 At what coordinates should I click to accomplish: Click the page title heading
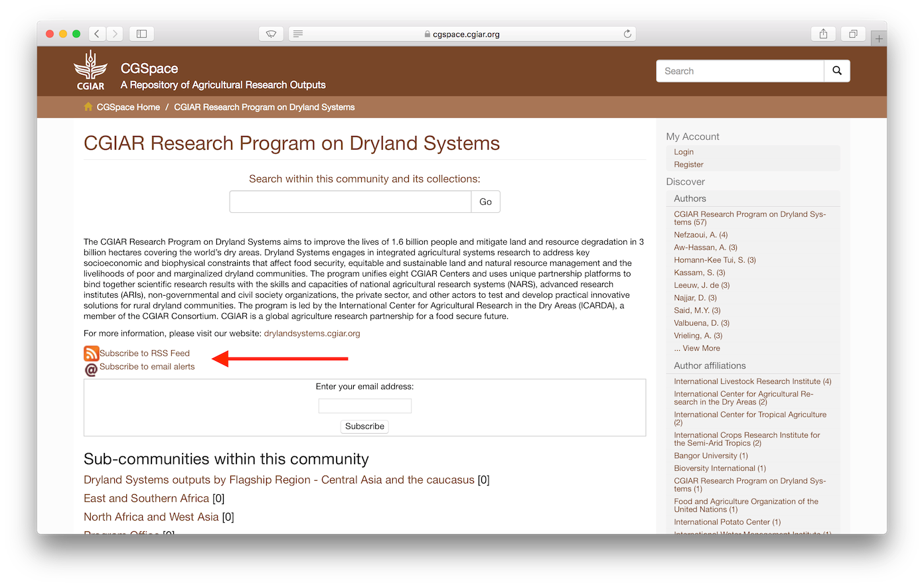pyautogui.click(x=292, y=143)
